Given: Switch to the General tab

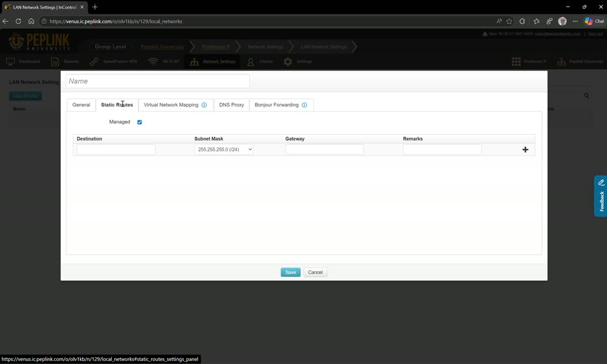Looking at the screenshot, I should coord(81,105).
